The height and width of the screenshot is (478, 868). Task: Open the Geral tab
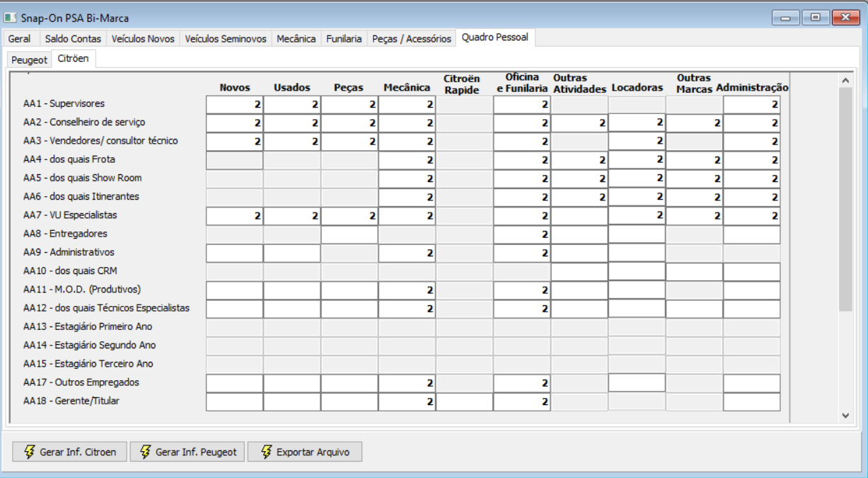[20, 39]
